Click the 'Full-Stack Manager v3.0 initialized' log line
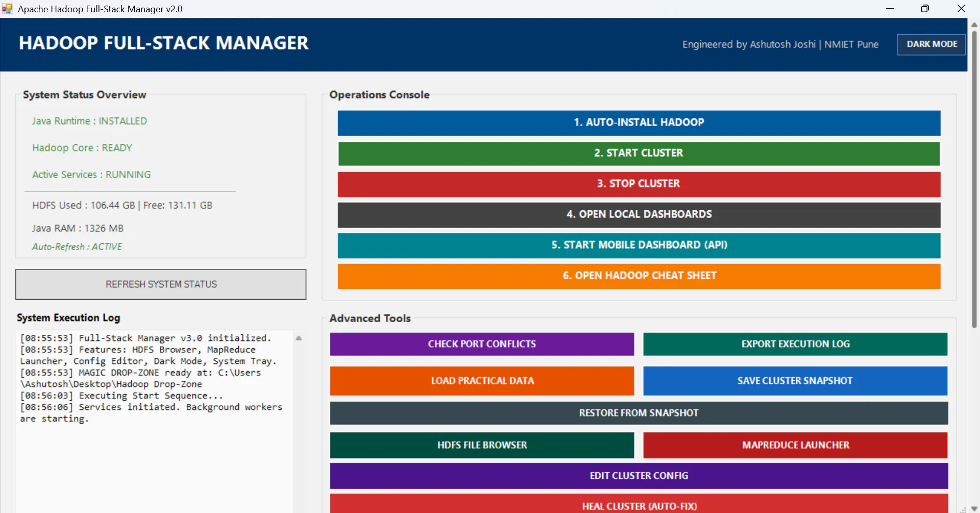980x513 pixels. click(x=145, y=338)
